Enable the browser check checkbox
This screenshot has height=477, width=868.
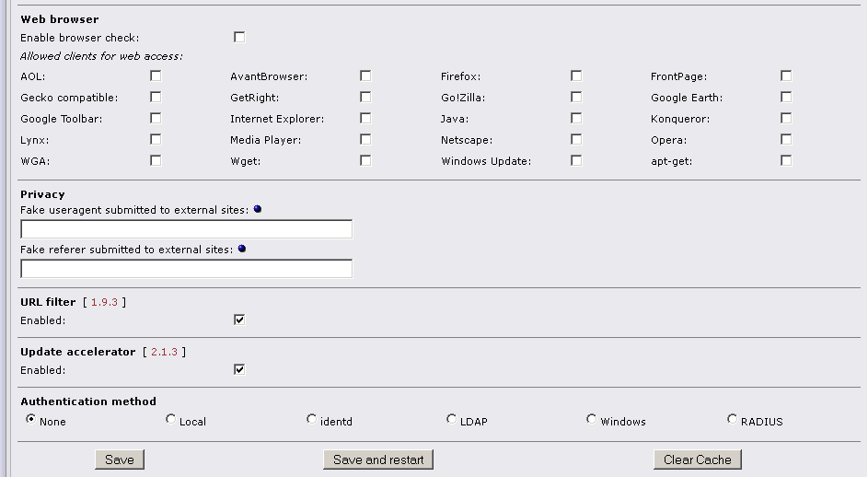[x=239, y=38]
